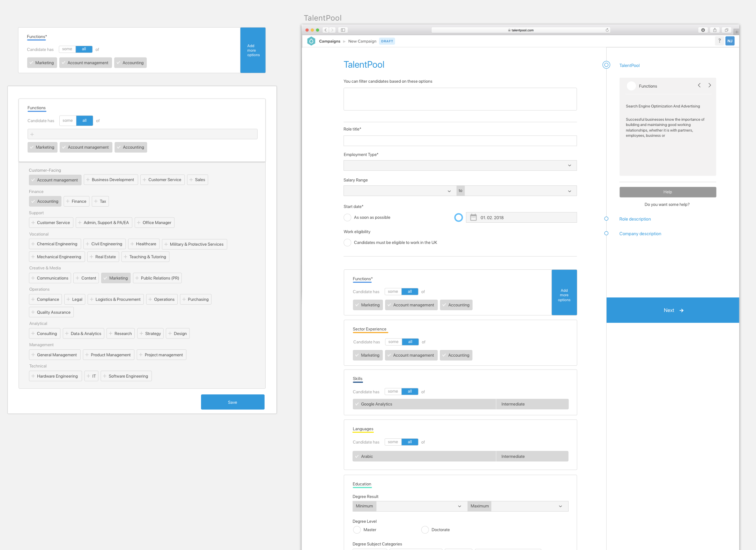
Task: Click the talentpool.com address bar
Action: pyautogui.click(x=521, y=30)
